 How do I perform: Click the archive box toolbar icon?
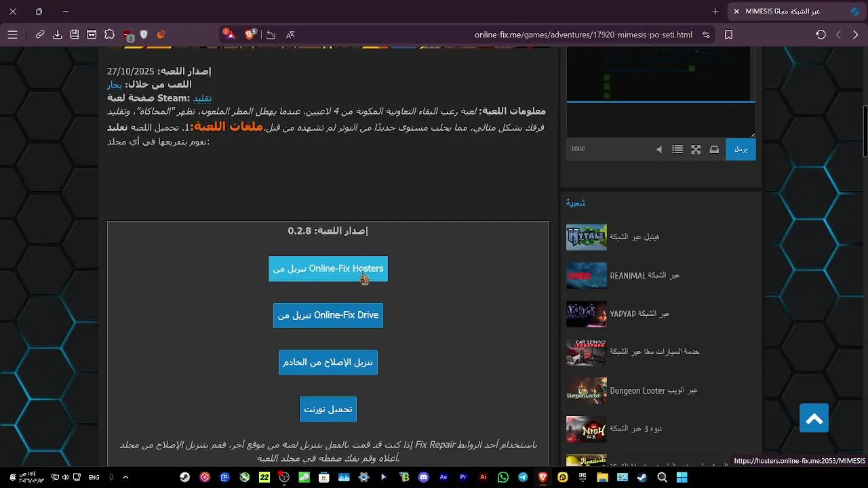(92, 35)
